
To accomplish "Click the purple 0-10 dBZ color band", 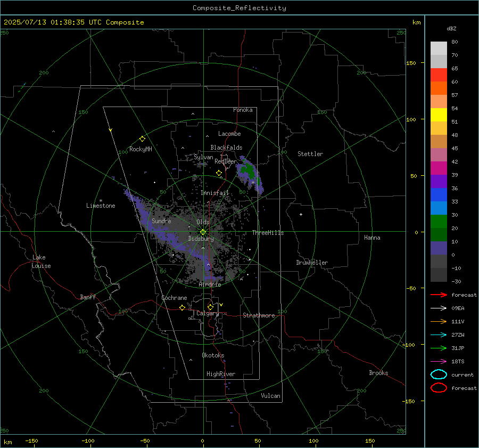I will point(439,248).
